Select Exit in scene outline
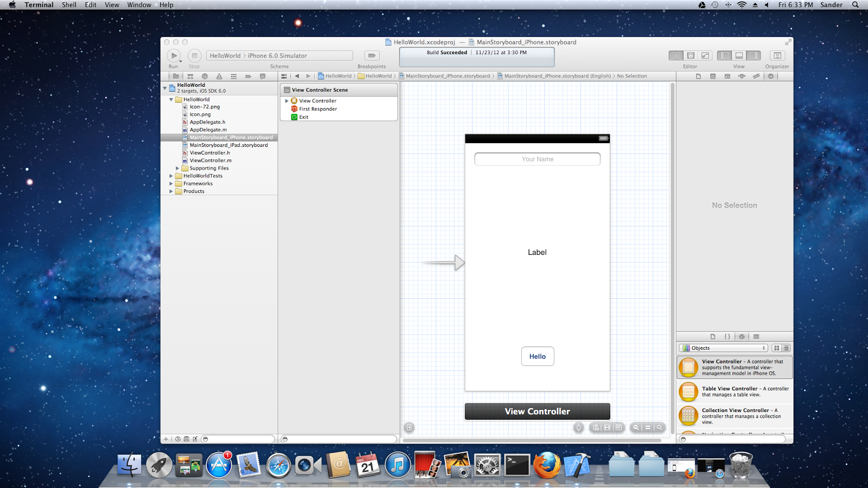Screen dimensions: 868x488 303,117
